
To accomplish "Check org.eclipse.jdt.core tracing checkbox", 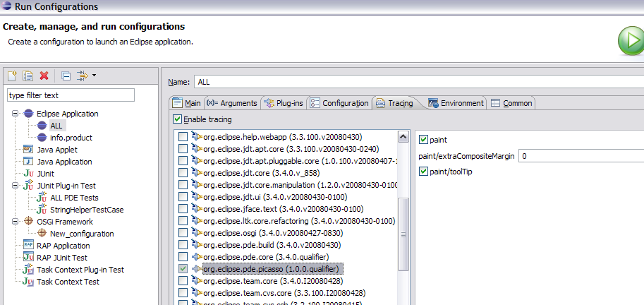I will pyautogui.click(x=183, y=173).
